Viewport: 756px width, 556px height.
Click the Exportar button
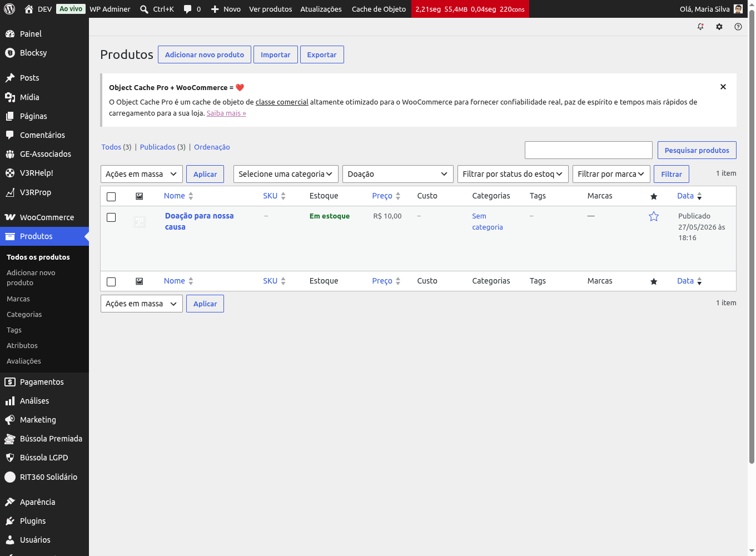[322, 54]
